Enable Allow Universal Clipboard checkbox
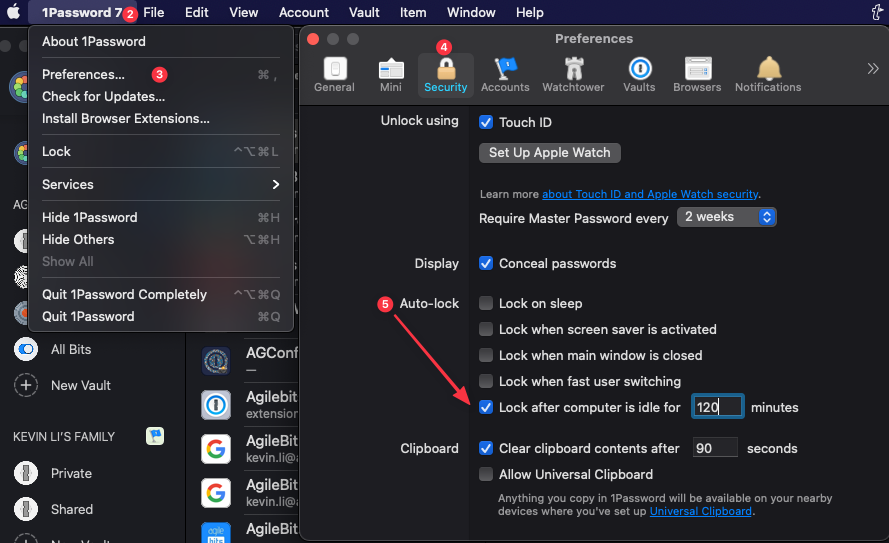 (486, 474)
